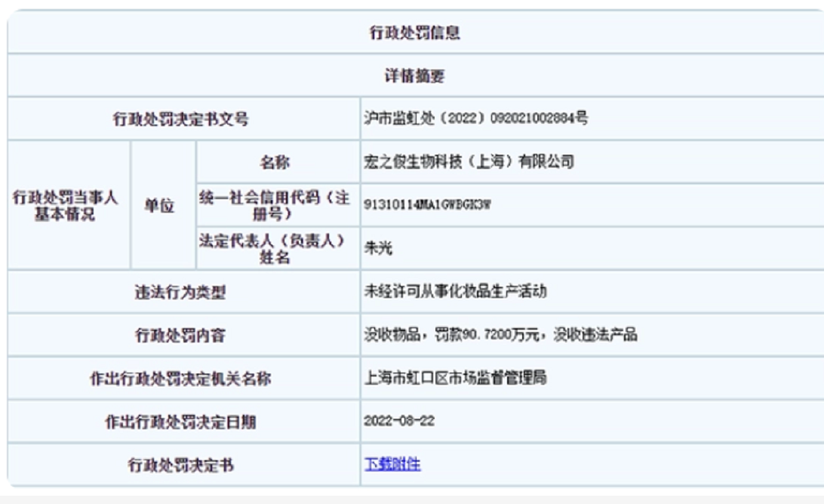This screenshot has height=504, width=824.
Task: Select the 行政处罚信息 header text
Action: (x=414, y=32)
